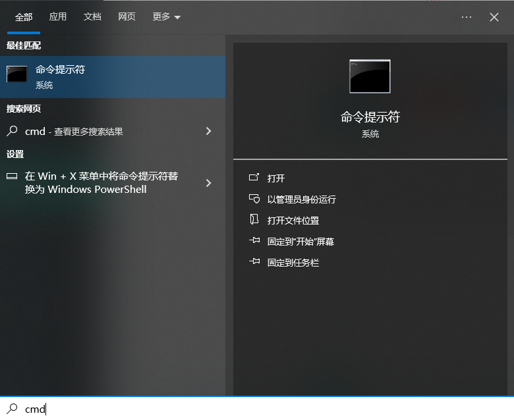This screenshot has height=420, width=514.
Task: Click the large Command Prompt preview icon
Action: [x=370, y=76]
